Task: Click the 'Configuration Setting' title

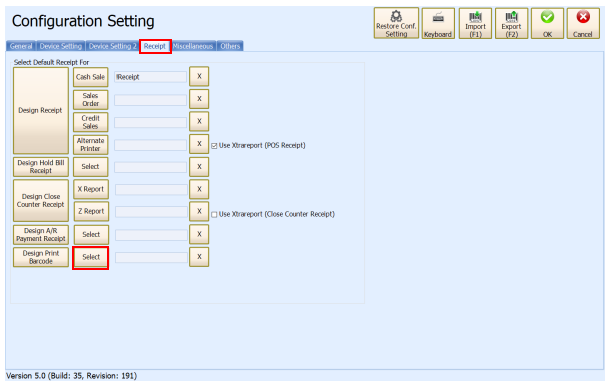Action: (x=83, y=21)
